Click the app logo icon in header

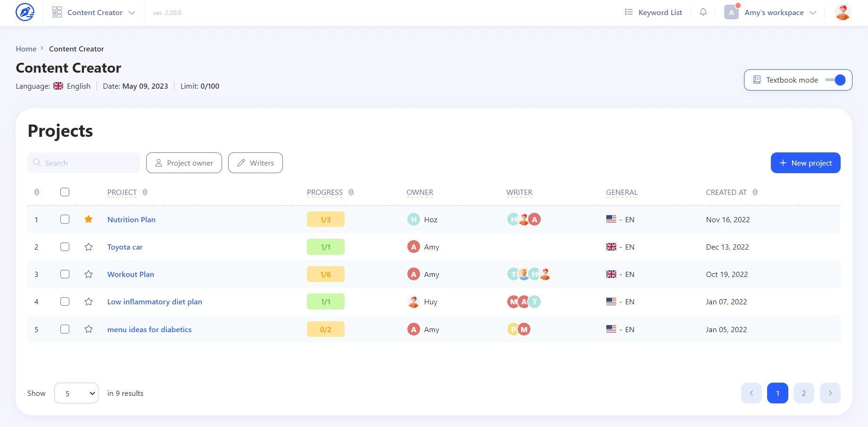click(25, 12)
